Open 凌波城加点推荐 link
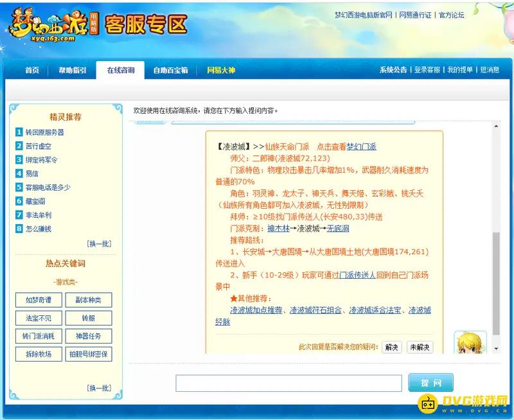The height and width of the screenshot is (420, 514). (x=256, y=310)
